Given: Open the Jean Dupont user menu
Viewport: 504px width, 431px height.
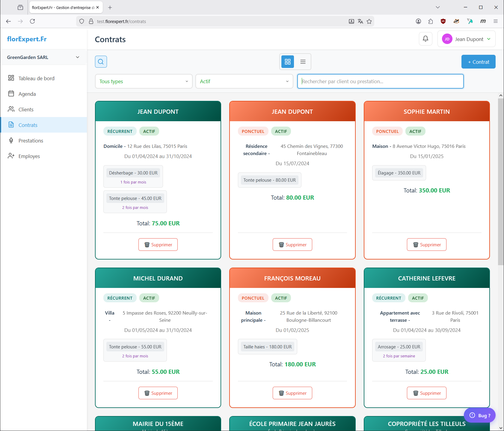Looking at the screenshot, I should point(466,39).
